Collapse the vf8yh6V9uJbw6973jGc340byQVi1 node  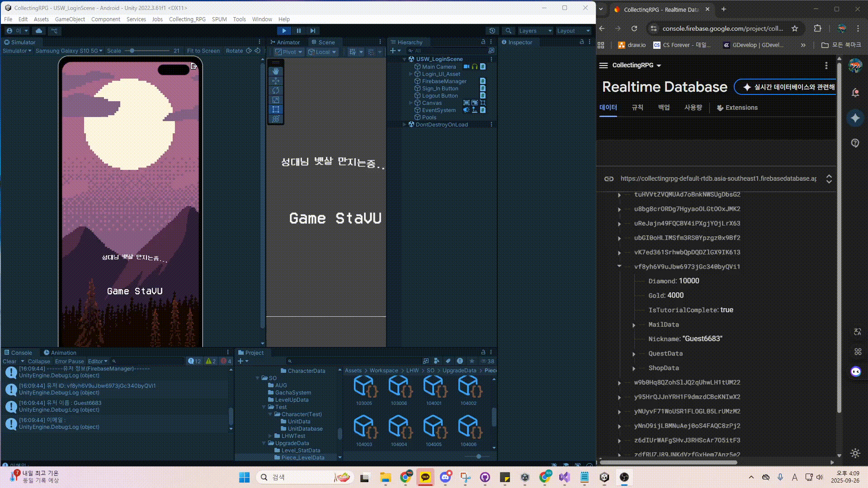click(619, 267)
